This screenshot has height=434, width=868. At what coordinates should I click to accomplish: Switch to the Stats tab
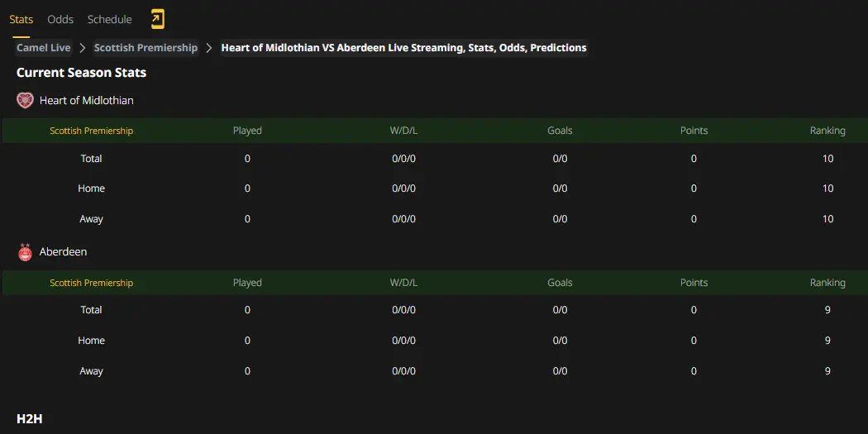point(21,19)
